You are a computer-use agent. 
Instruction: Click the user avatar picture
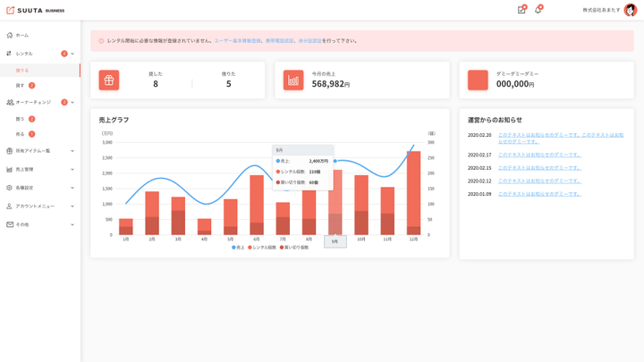[631, 10]
